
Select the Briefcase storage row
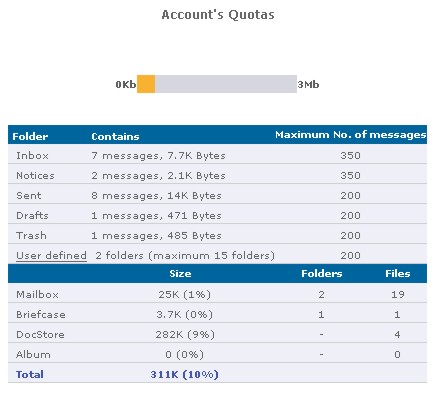[x=217, y=314]
